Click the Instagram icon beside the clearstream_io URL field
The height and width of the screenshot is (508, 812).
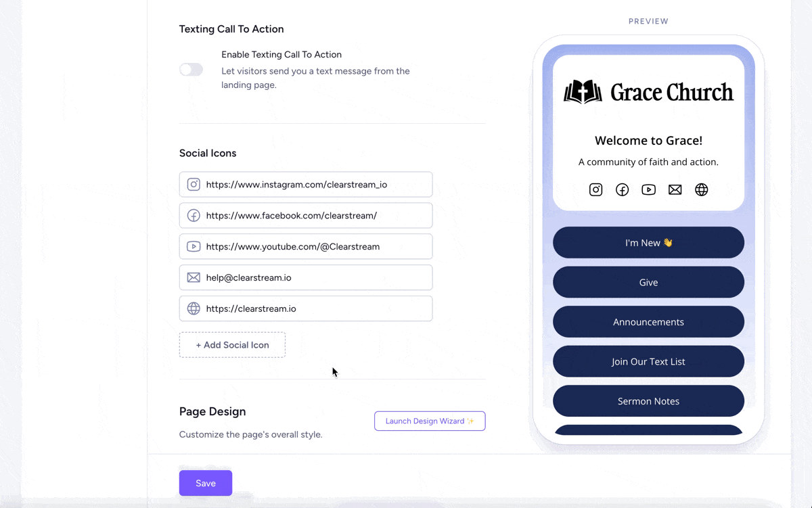click(194, 184)
